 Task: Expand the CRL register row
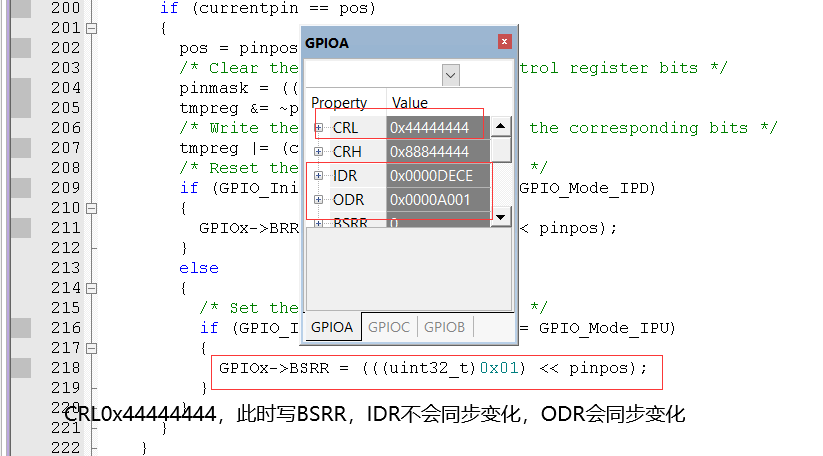pos(318,128)
